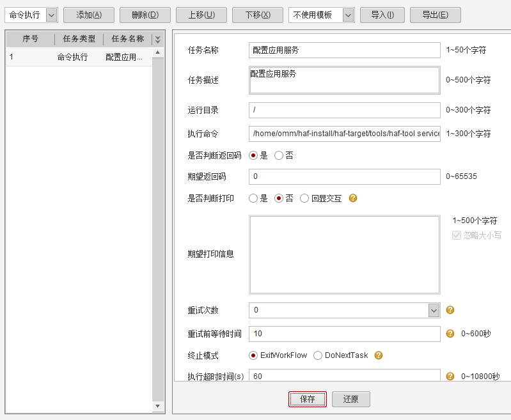The image size is (511, 420).
Task: Click the task list vertical scrollbar track
Action: tap(158, 228)
